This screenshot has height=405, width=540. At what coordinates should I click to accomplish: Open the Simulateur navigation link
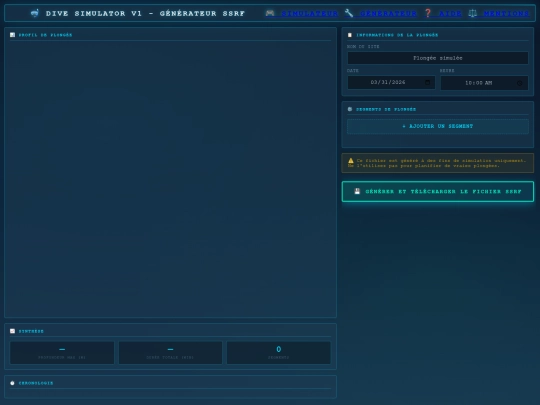point(310,13)
